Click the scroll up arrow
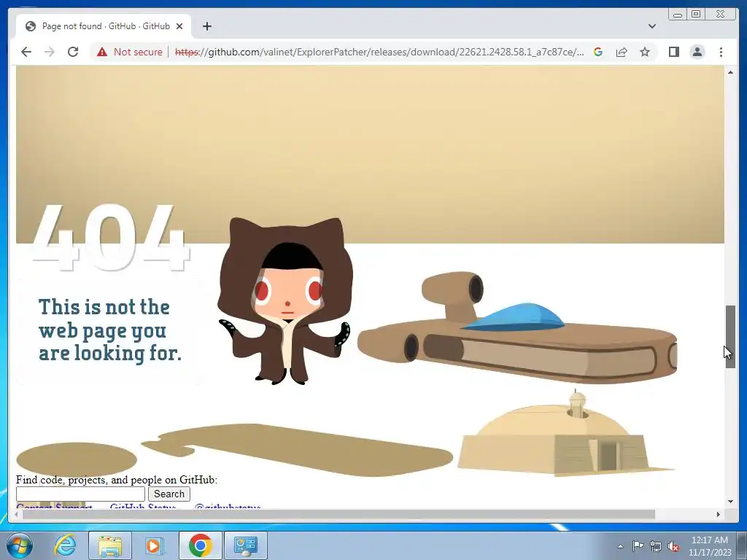Viewport: 747px width, 560px height. [x=730, y=72]
